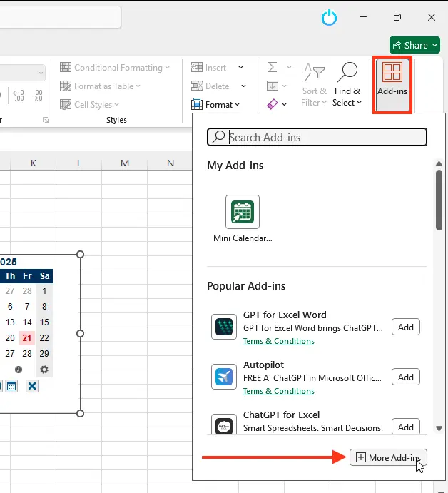Select date 21 in the calendar
Image resolution: width=448 pixels, height=493 pixels.
pos(26,338)
